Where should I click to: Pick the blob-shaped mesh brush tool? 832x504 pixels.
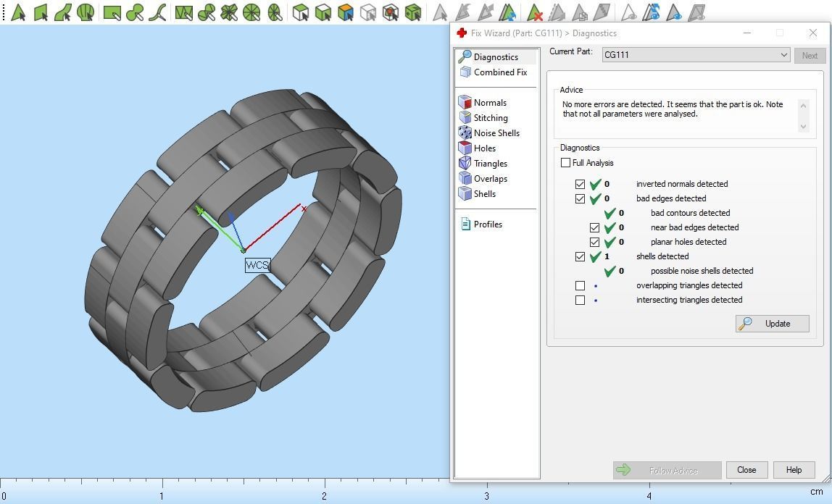pyautogui.click(x=207, y=12)
